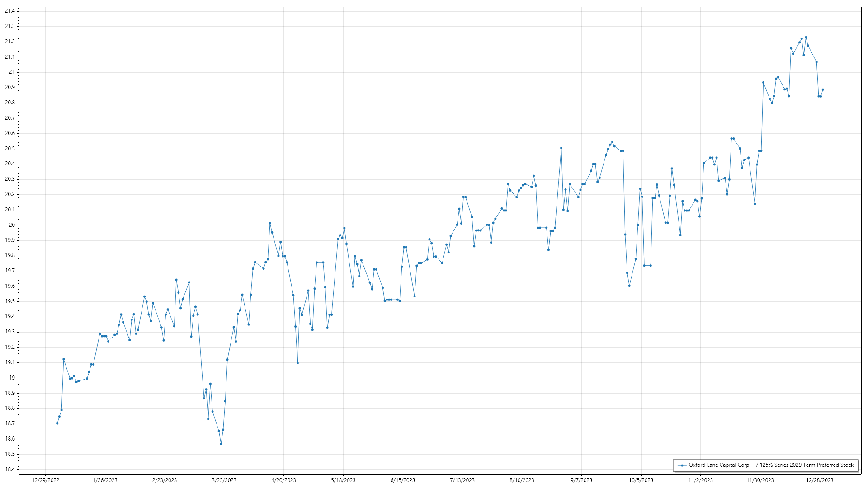Click the 11/30/2023 x-axis date label
The image size is (868, 488).
(x=760, y=480)
